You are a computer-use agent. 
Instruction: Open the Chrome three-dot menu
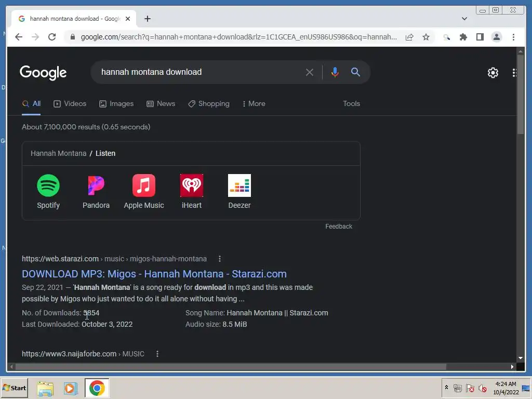coord(513,37)
